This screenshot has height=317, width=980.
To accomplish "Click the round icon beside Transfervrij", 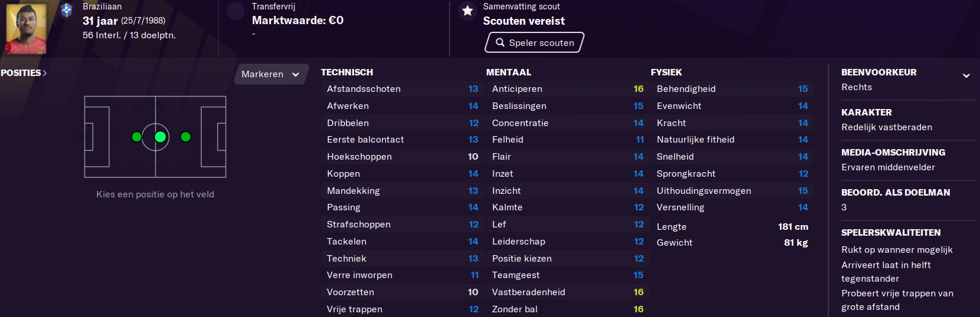I will click(x=236, y=11).
